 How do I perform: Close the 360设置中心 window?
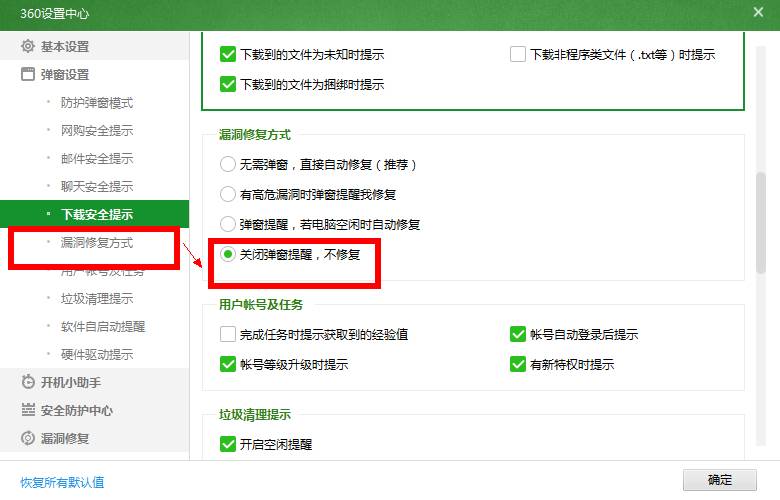[x=758, y=12]
